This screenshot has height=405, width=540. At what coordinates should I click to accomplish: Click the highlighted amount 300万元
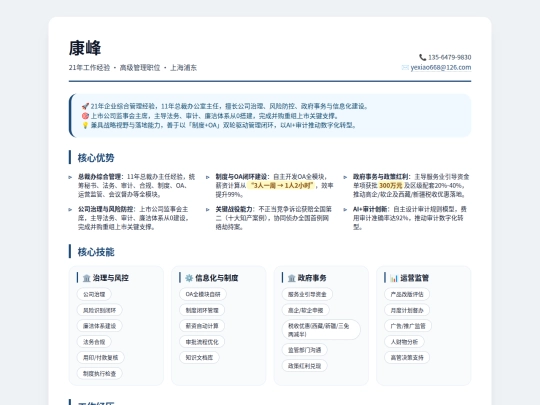[391, 186]
